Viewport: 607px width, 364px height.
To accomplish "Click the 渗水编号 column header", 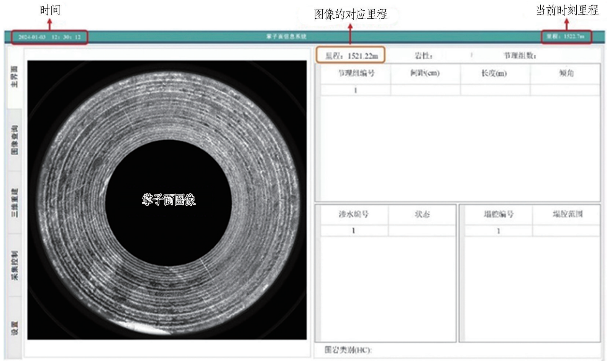I will point(353,215).
